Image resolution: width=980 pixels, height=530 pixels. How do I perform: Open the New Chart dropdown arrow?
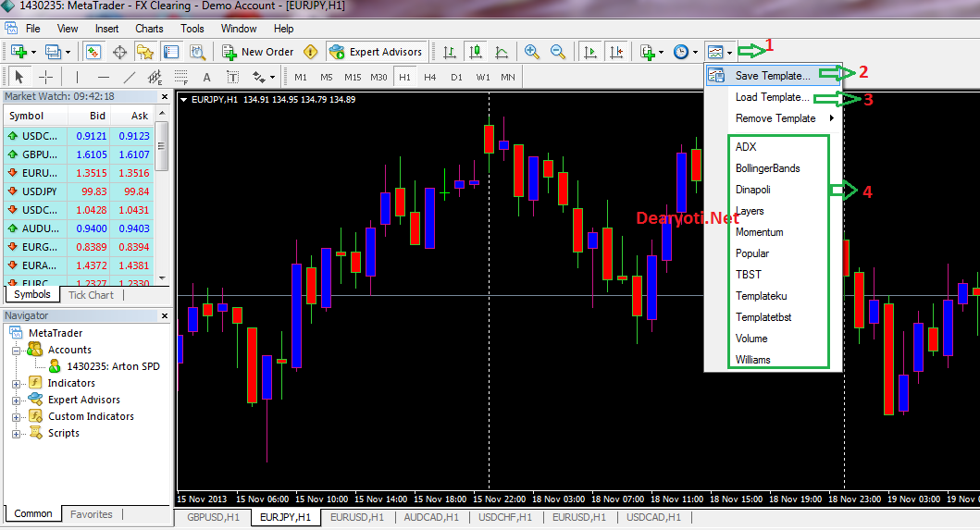33,53
